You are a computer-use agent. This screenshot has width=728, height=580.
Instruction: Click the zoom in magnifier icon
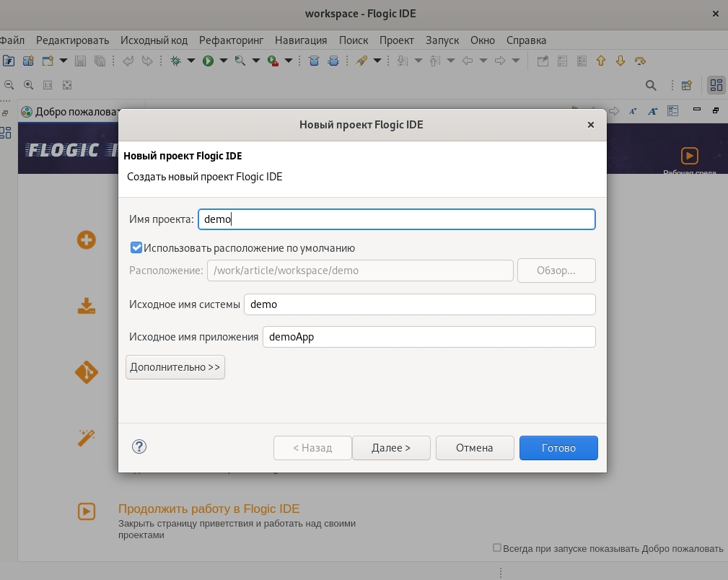pos(28,85)
